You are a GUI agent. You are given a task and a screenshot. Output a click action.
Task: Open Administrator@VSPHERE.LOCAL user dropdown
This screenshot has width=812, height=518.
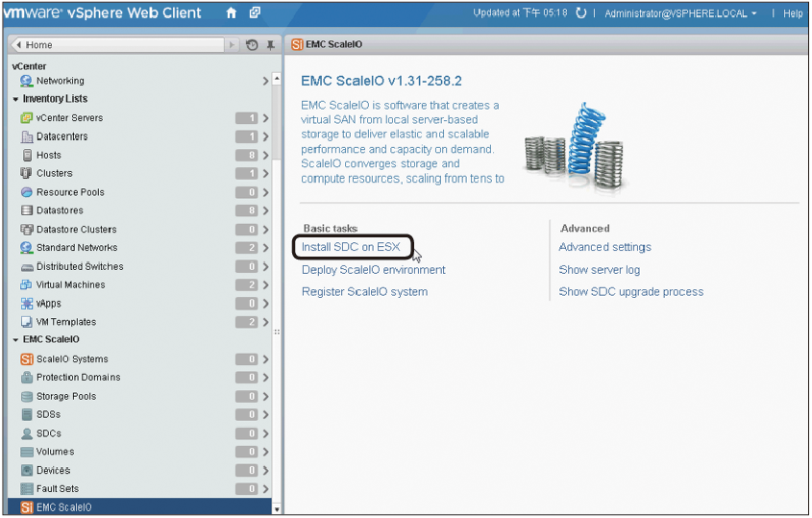coord(680,13)
